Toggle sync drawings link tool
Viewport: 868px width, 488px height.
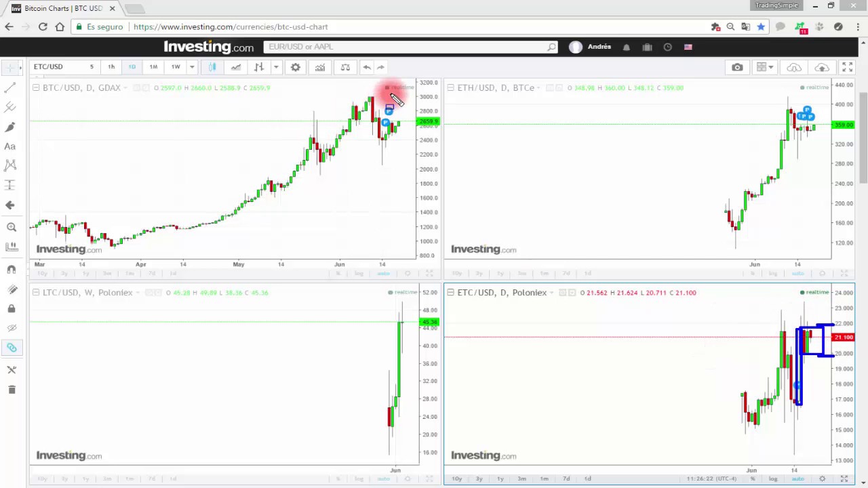click(11, 348)
